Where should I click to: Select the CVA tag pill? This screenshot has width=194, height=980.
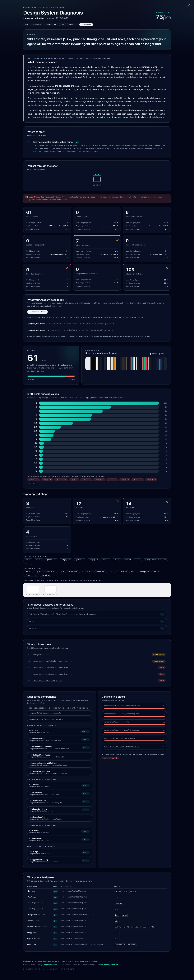[x=62, y=24]
